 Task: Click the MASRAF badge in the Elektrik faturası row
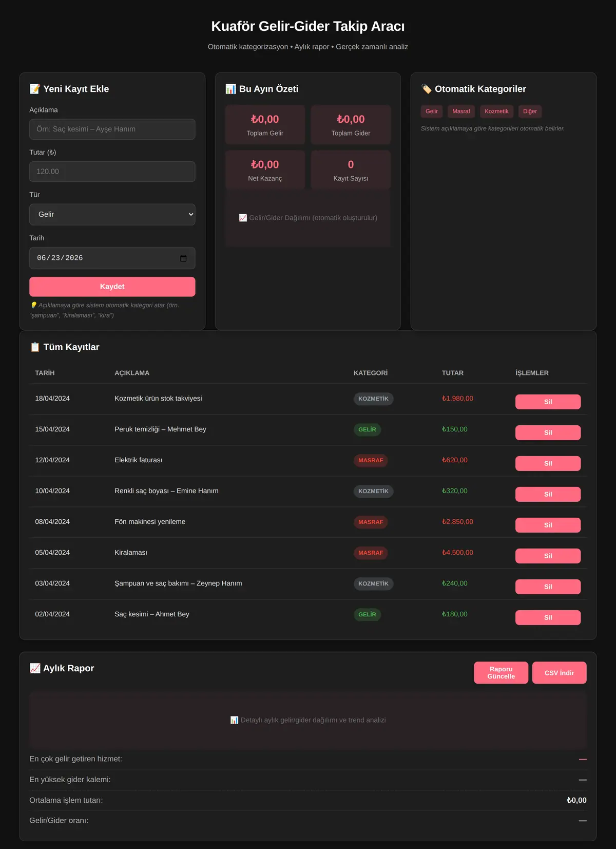point(371,460)
